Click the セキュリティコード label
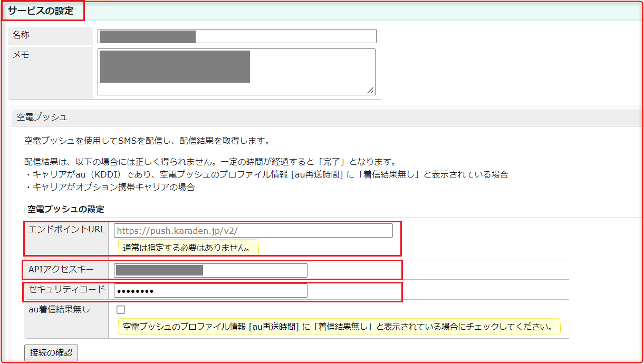The height and width of the screenshot is (364, 644). (x=66, y=289)
